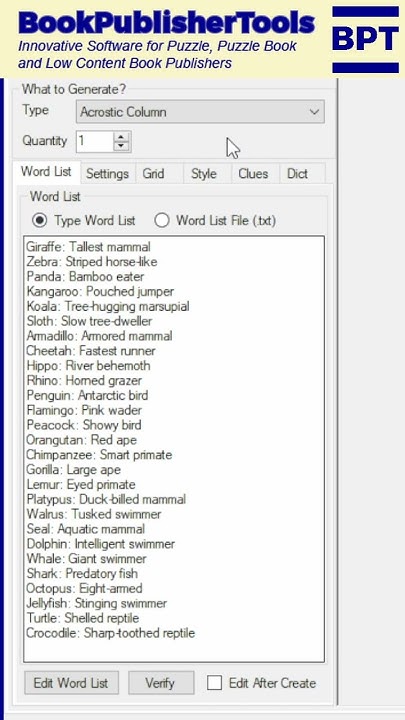Open the Type dropdown showing Acrostic Column
This screenshot has width=405, height=720.
click(200, 112)
